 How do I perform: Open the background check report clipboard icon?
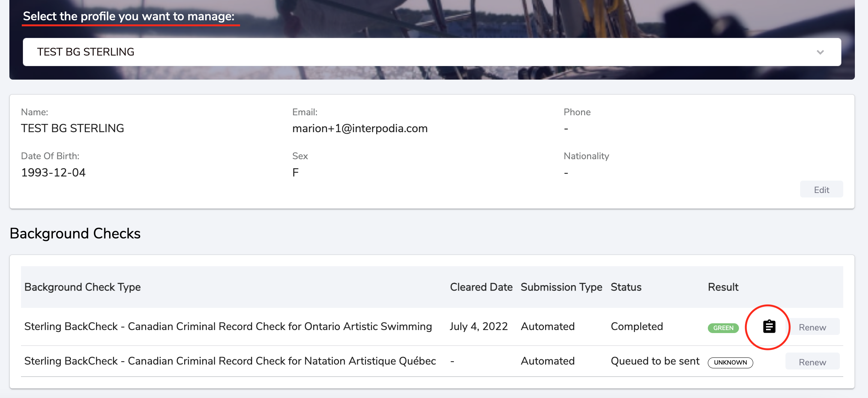[769, 327]
